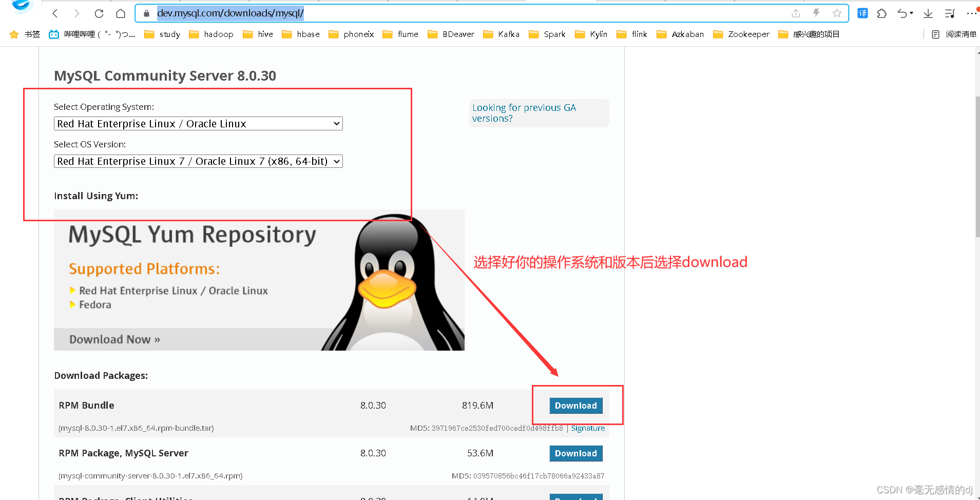Open the downloads arrow icon

pos(928,13)
